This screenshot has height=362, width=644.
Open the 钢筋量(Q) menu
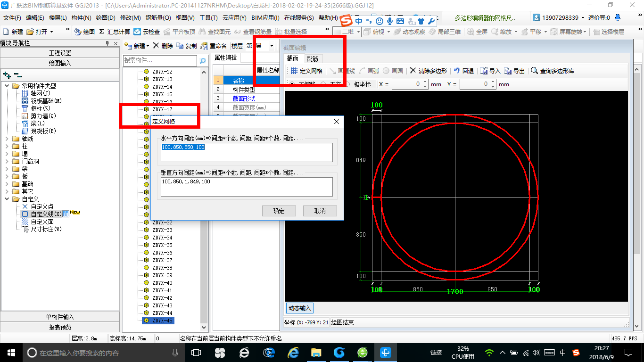point(158,17)
